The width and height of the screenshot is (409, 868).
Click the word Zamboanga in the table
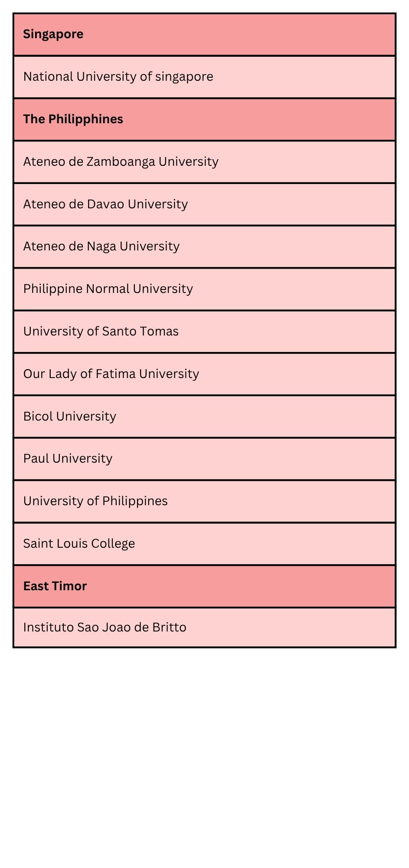tap(121, 162)
